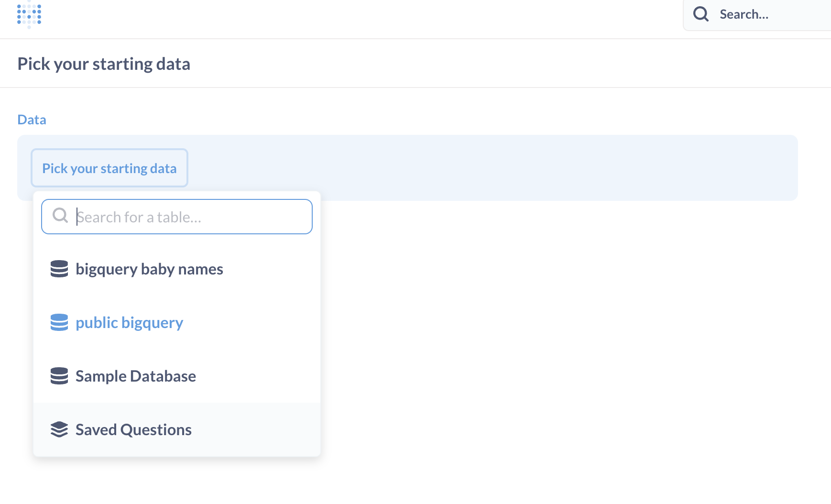Image resolution: width=831 pixels, height=504 pixels.
Task: Expand the public bigquery database entry
Action: (x=129, y=322)
